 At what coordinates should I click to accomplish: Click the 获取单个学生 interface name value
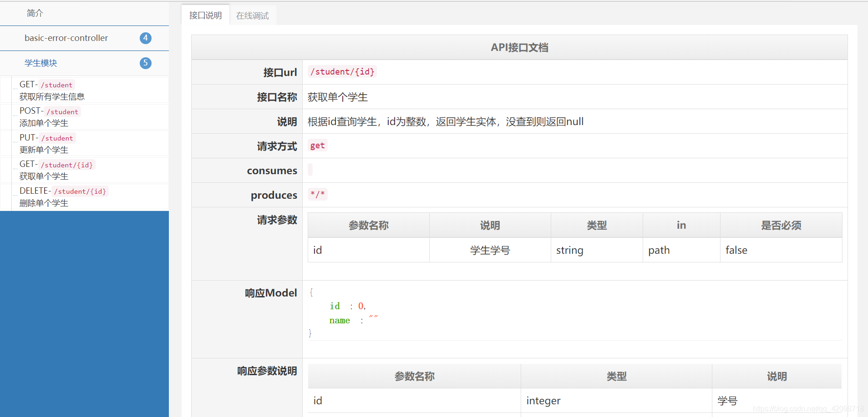click(338, 97)
